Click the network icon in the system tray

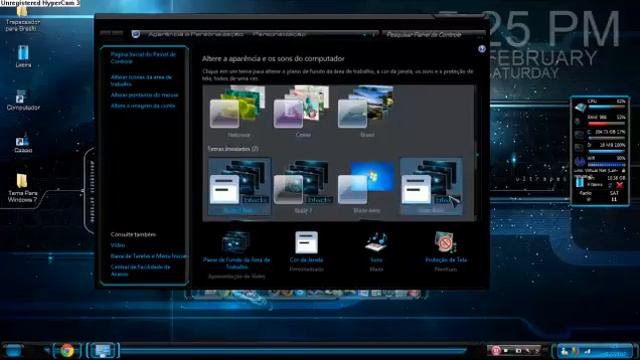click(587, 351)
